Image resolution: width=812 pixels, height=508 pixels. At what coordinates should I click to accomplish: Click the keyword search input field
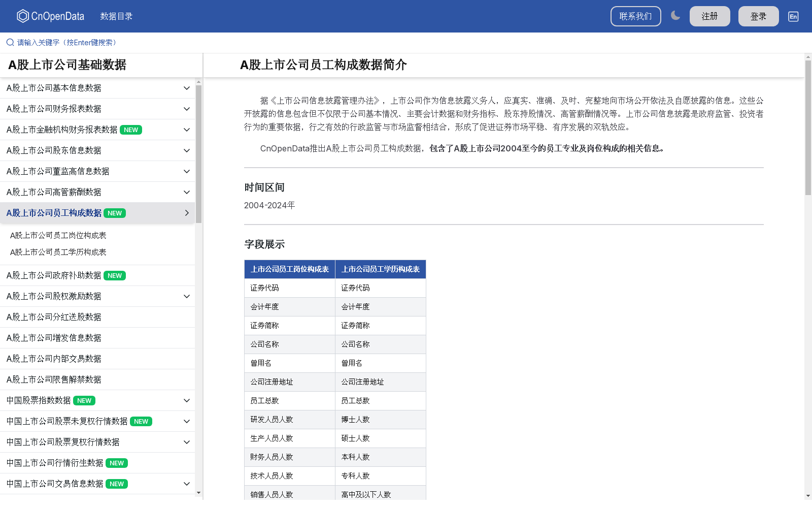tap(66, 42)
